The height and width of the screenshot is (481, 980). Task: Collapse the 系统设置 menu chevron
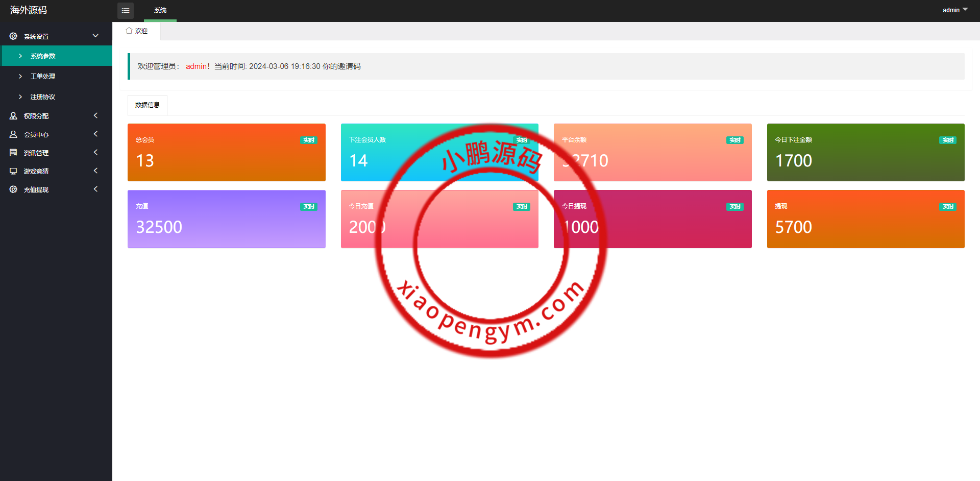click(x=95, y=36)
